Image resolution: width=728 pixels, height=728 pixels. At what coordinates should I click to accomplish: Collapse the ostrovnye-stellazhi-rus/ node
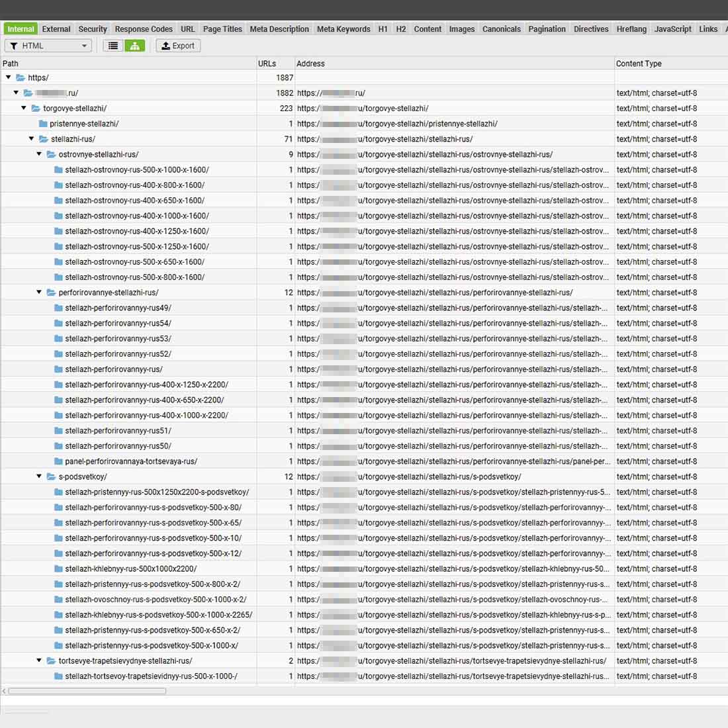tap(39, 154)
